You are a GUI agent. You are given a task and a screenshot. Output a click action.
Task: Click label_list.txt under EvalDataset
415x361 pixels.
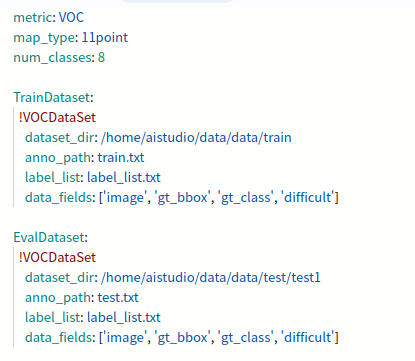click(x=124, y=317)
